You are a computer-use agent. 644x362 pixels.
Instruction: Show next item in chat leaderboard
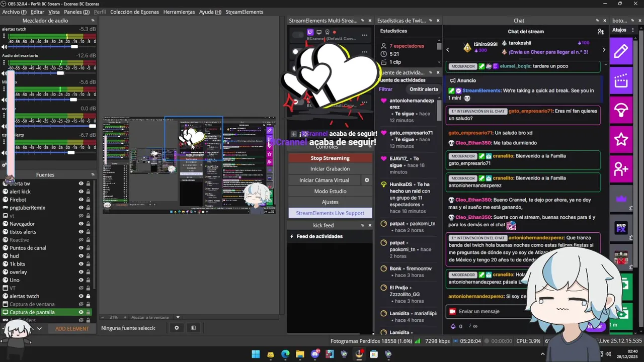coord(604,49)
